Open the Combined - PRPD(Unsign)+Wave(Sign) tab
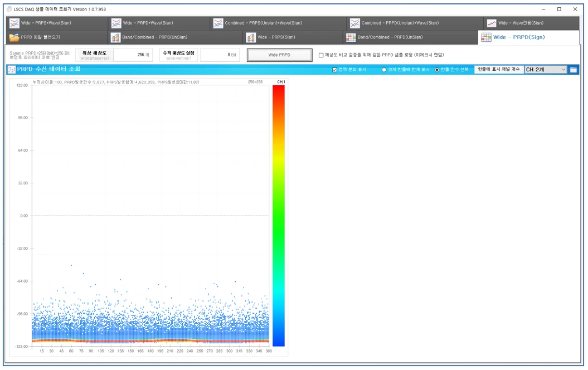588x370 pixels. 415,23
